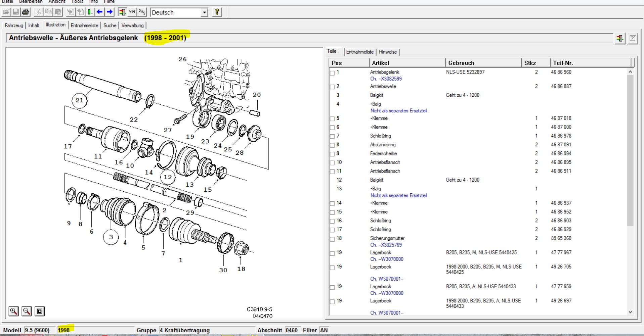Click the document import arrow icon

click(70, 12)
